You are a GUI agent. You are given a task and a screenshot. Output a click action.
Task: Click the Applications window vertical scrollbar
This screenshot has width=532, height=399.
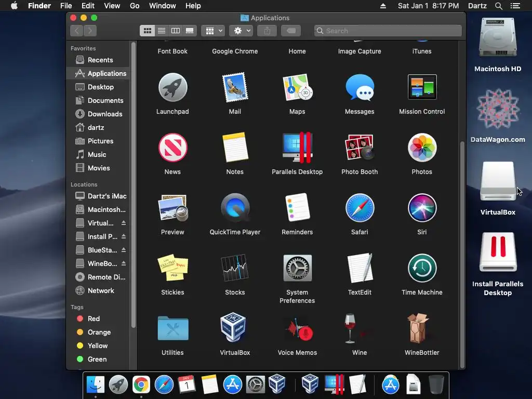point(462,255)
